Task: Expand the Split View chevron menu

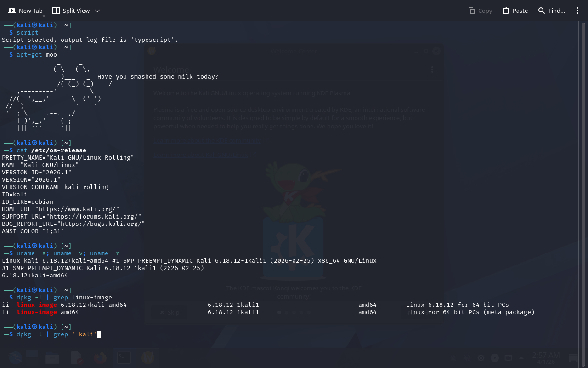Action: coord(97,11)
